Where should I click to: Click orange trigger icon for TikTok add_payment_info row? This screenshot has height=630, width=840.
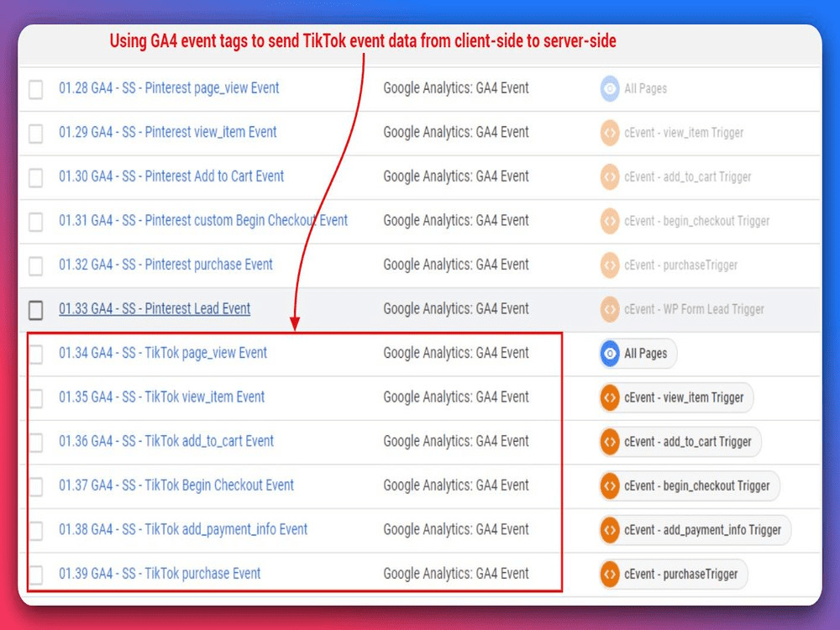[610, 530]
